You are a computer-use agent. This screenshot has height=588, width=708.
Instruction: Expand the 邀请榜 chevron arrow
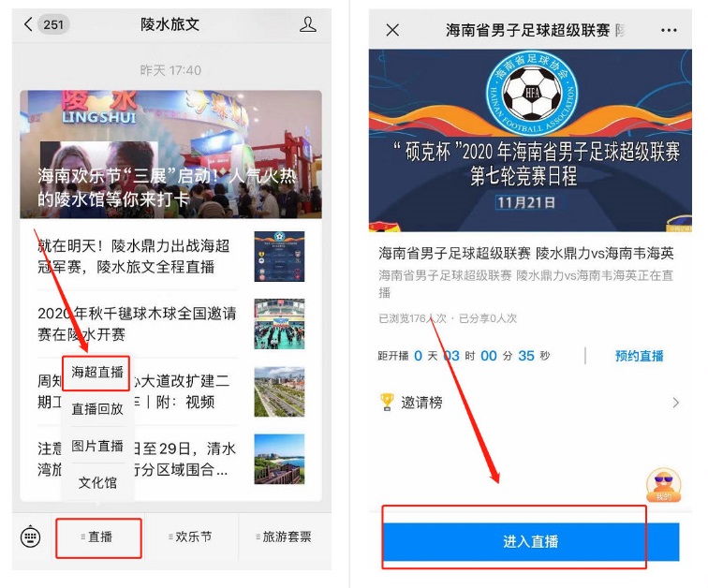(675, 403)
